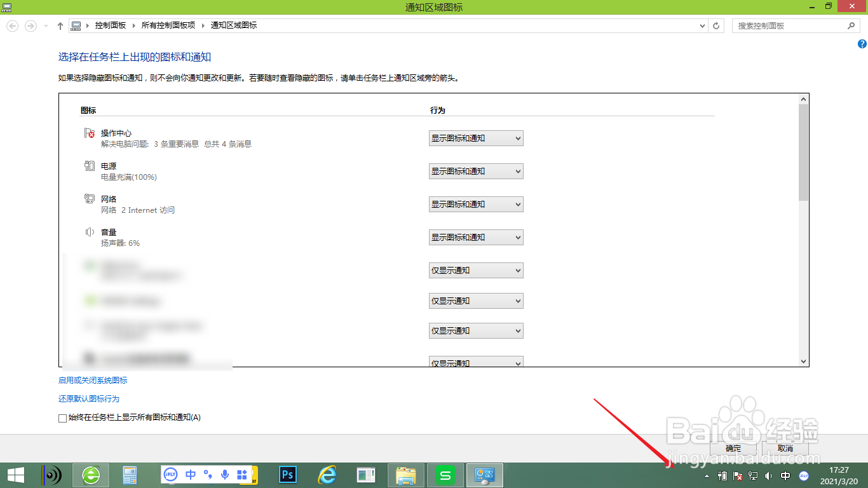Click the tray network icon
This screenshot has width=868, height=488.
[x=753, y=475]
